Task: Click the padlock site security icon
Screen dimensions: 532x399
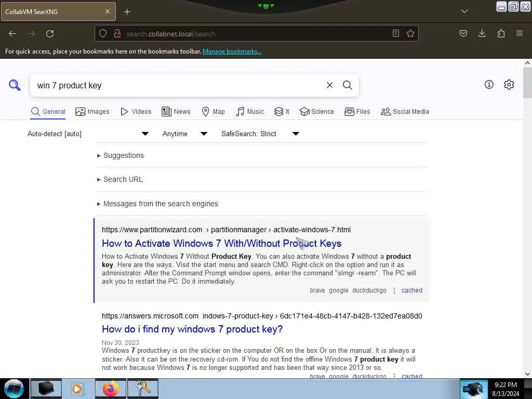Action: pos(117,33)
